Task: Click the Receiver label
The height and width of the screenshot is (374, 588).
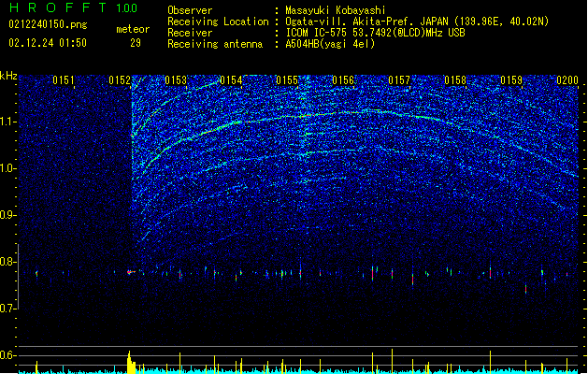Action: pos(190,33)
